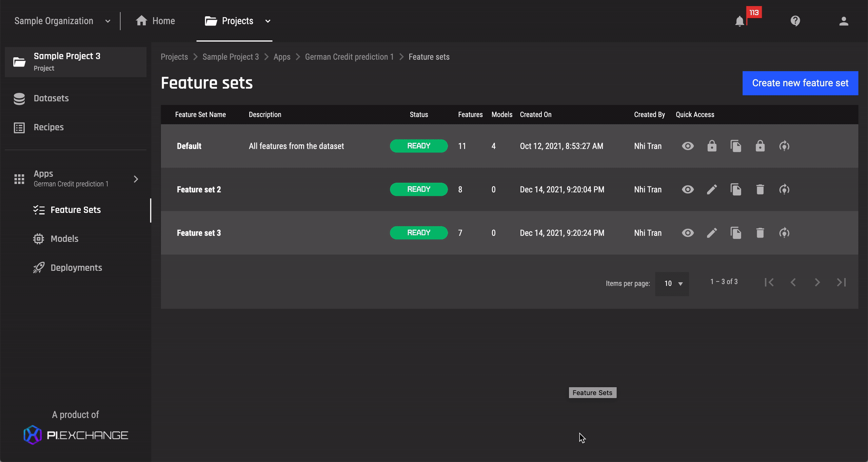Screen dimensions: 868x462
Task: Click the Created On column header
Action: tap(536, 115)
